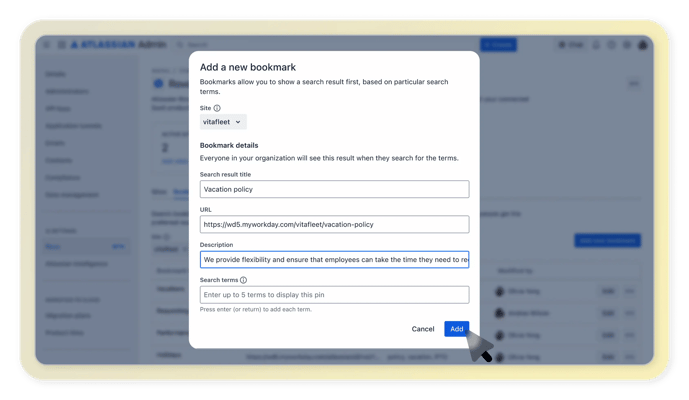Image resolution: width=689 pixels, height=400 pixels.
Task: Click the help icon in the top bar
Action: [x=611, y=45]
